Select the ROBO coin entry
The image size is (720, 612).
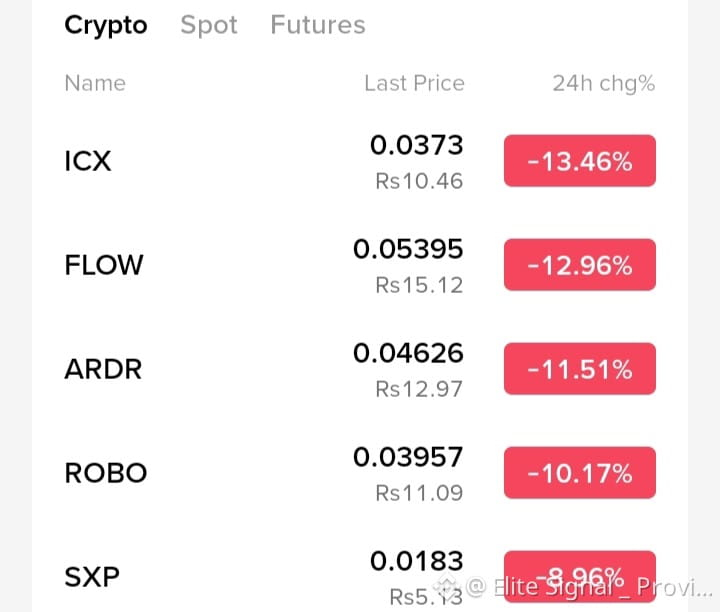click(x=360, y=473)
